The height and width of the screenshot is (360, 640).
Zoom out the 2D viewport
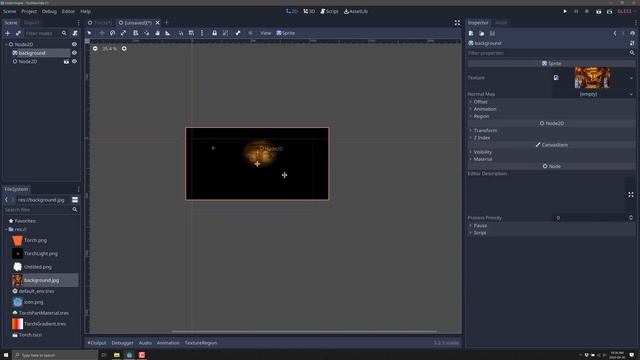pos(95,49)
